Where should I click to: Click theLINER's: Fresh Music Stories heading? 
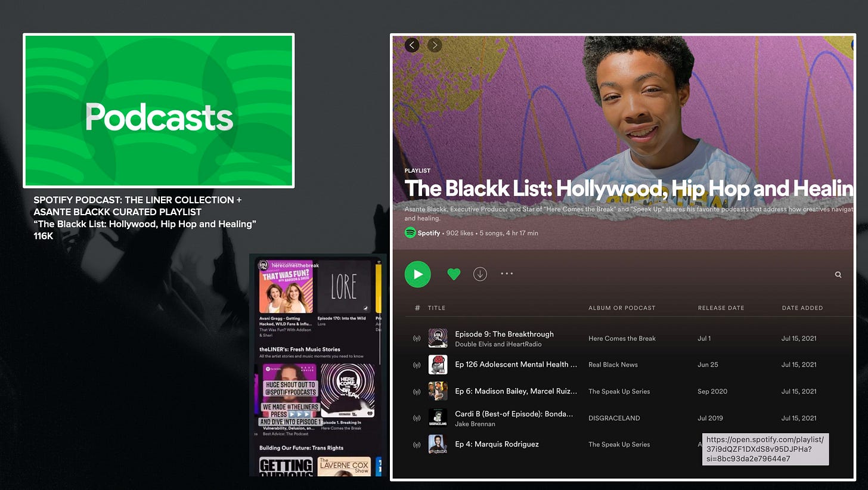click(x=300, y=349)
